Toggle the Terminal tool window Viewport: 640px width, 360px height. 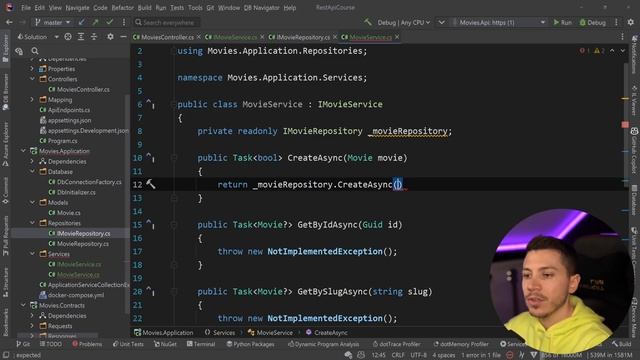pos(200,344)
